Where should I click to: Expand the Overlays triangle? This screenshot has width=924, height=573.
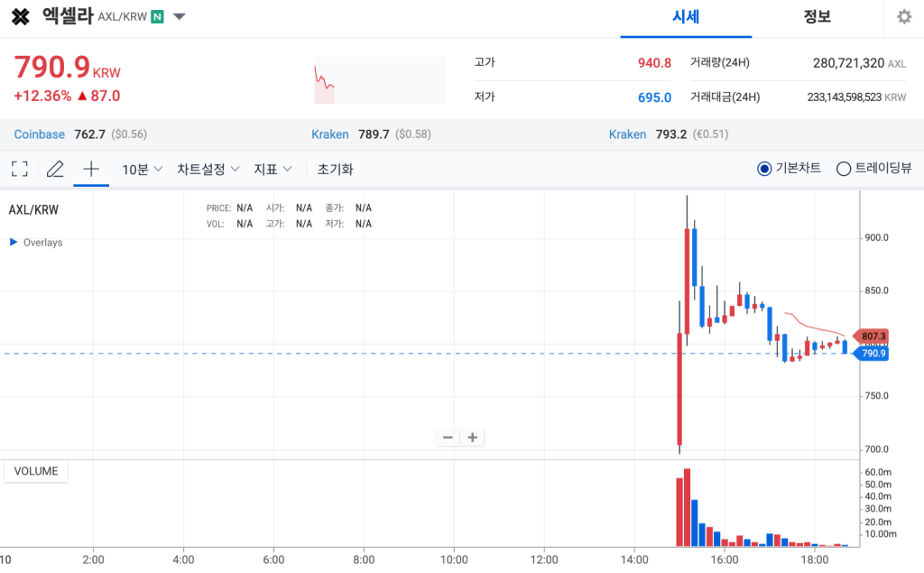click(x=13, y=243)
